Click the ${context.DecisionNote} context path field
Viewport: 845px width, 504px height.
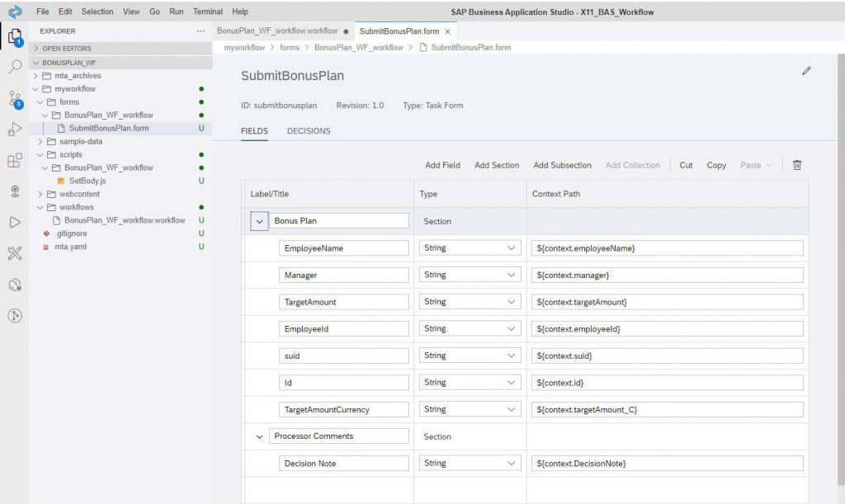point(667,464)
